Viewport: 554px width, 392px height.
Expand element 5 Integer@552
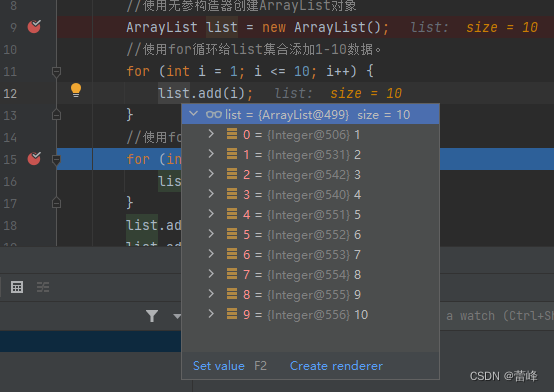211,234
